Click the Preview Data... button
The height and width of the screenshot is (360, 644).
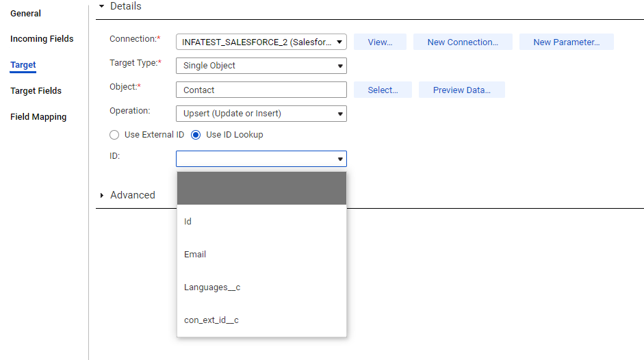click(462, 90)
